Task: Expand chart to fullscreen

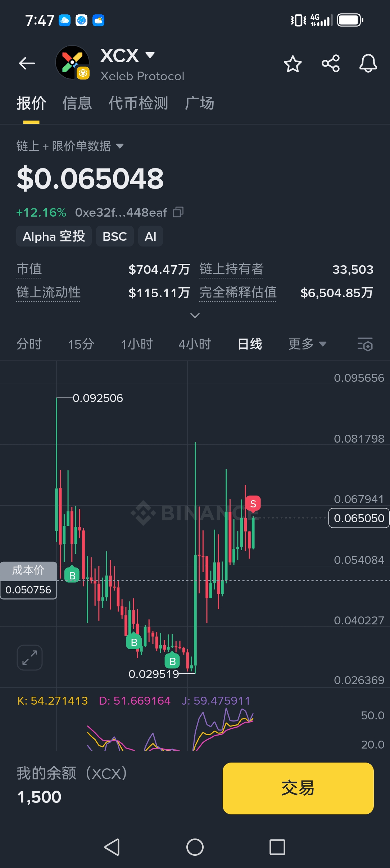Action: click(x=30, y=657)
